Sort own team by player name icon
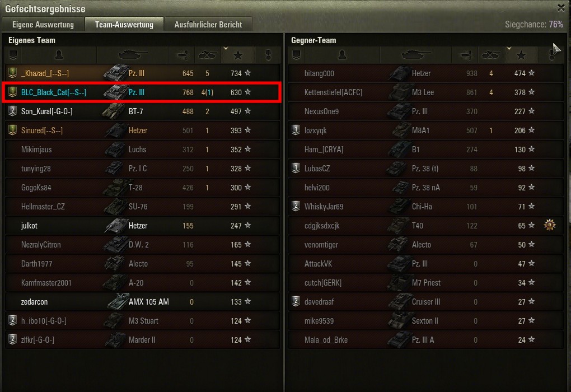The width and height of the screenshot is (571, 392). 59,55
